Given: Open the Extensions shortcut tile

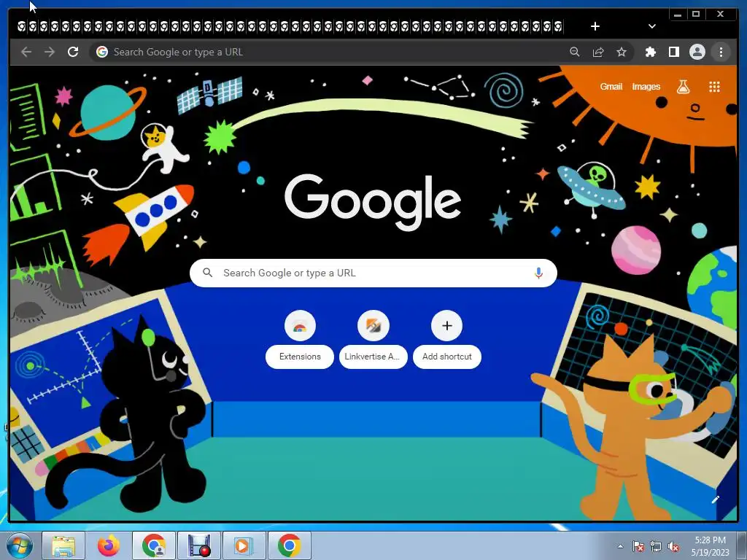Looking at the screenshot, I should coord(300,340).
